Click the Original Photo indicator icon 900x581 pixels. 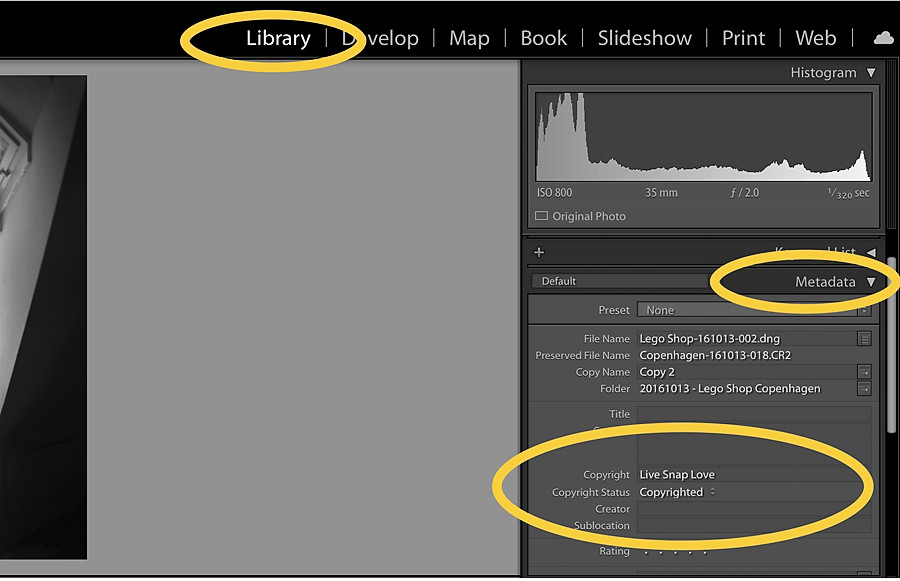pyautogui.click(x=542, y=216)
